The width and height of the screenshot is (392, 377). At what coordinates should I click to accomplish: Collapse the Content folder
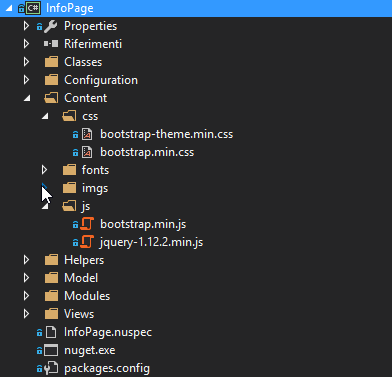[27, 98]
